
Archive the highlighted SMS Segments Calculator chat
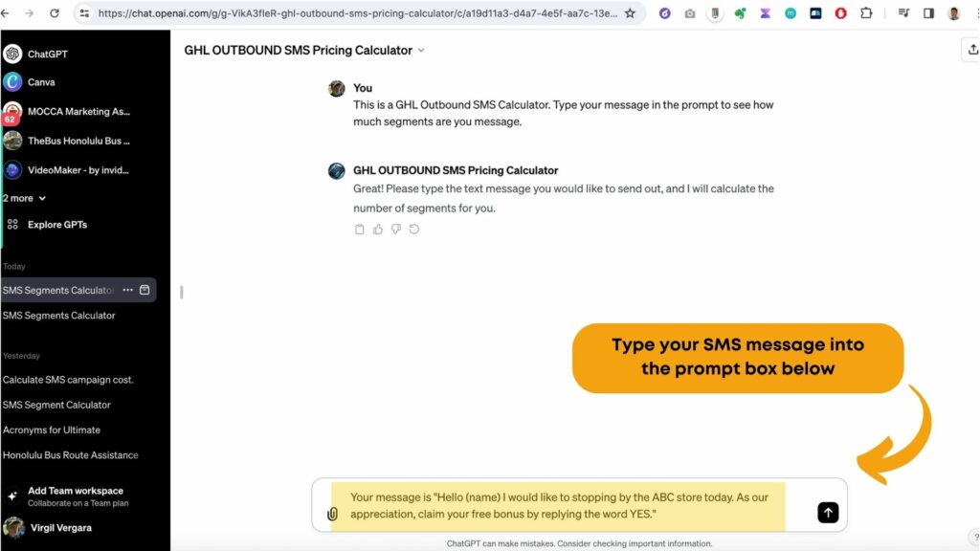145,290
